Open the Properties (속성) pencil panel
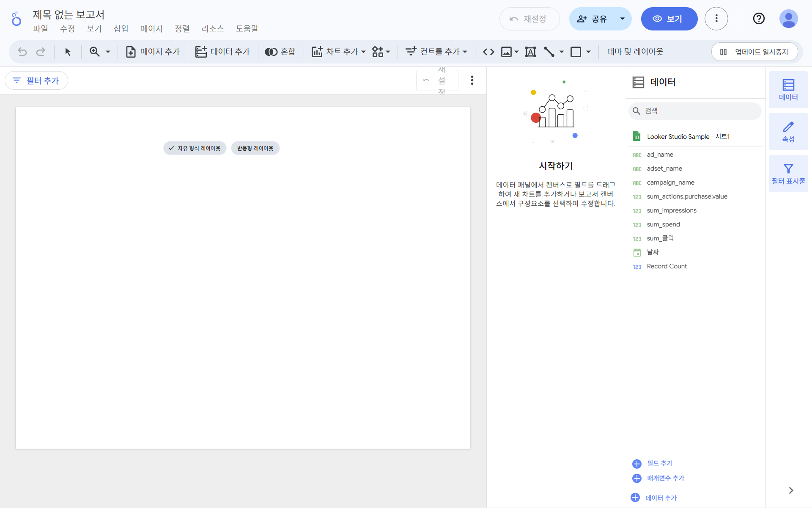This screenshot has height=508, width=812. [788, 132]
